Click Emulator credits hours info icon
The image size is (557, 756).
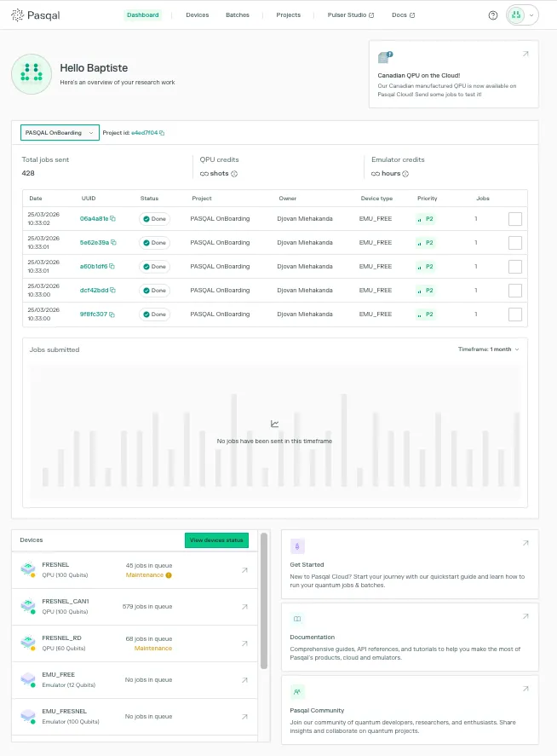[405, 174]
